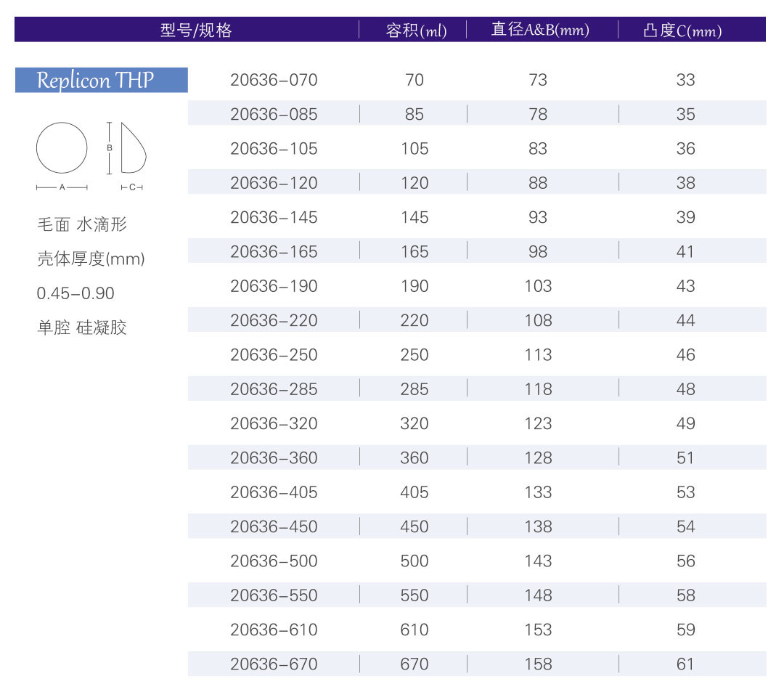The height and width of the screenshot is (684, 784).
Task: Click the projection value 59
Action: 685,630
